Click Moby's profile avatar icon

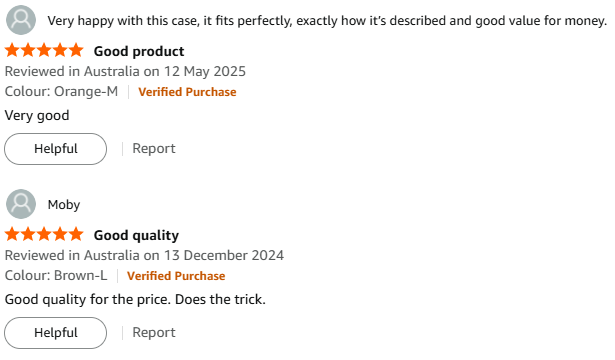pos(21,204)
